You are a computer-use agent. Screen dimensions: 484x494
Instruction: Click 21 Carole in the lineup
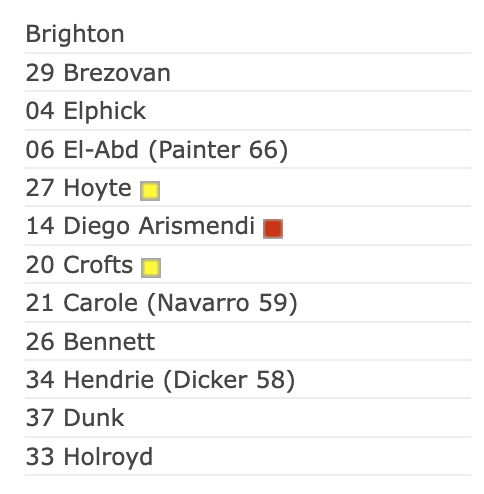click(82, 303)
